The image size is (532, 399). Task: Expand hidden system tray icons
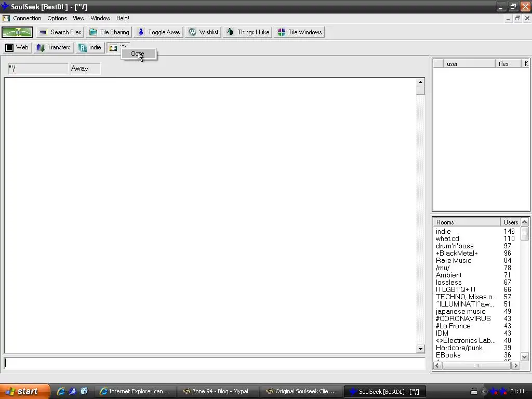(484, 392)
